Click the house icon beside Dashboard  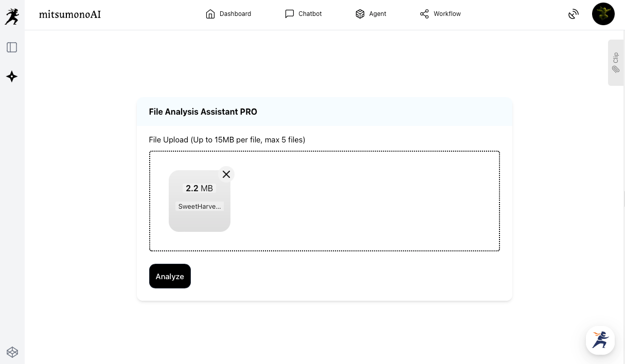coord(210,14)
